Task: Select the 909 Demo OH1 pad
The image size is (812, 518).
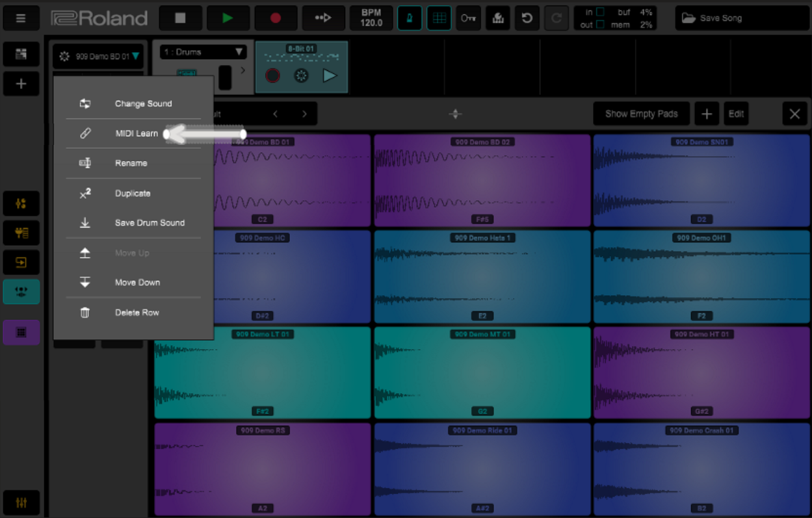Action: tap(701, 277)
